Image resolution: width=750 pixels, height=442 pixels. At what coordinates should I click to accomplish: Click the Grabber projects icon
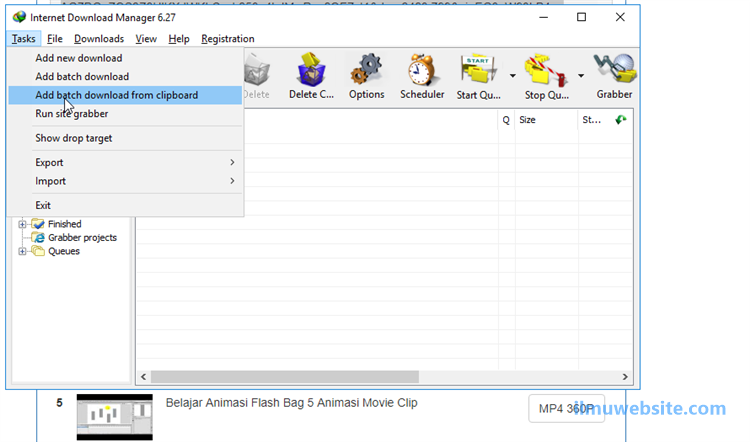click(38, 238)
